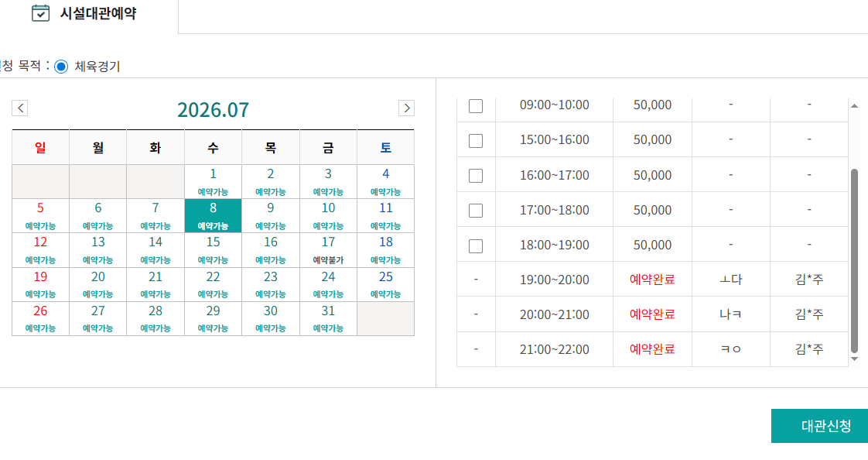Choose highlighted date 8 on calendar

point(213,215)
